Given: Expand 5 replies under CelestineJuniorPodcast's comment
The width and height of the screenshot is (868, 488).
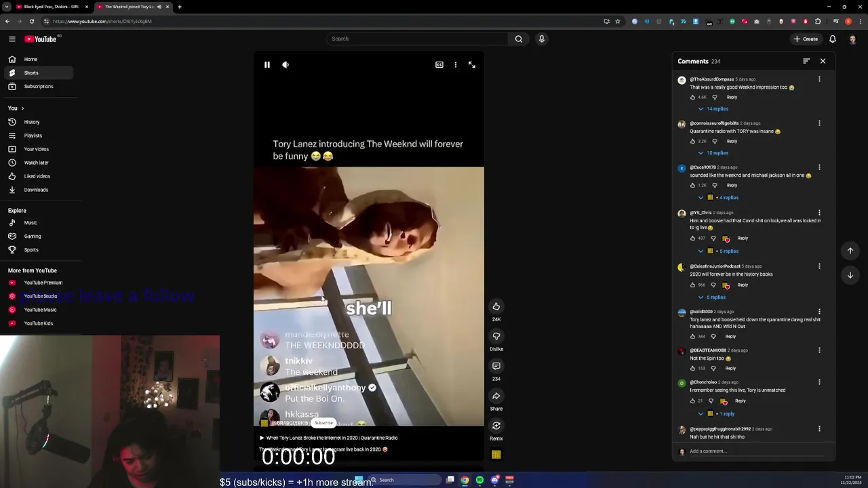Looking at the screenshot, I should click(x=712, y=297).
